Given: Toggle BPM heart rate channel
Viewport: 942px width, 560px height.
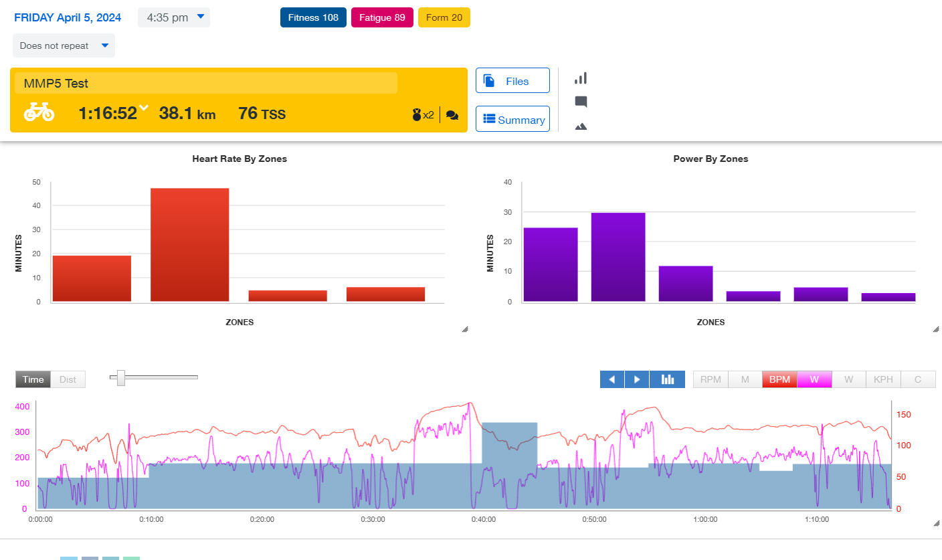Looking at the screenshot, I should [779, 379].
